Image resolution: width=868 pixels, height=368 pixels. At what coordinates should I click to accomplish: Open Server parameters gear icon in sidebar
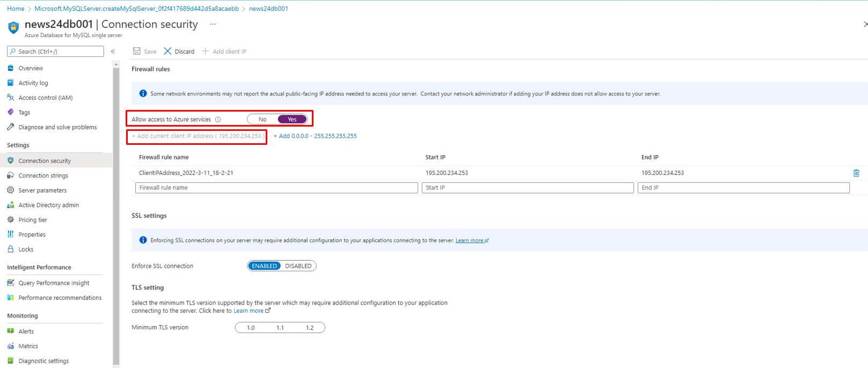(10, 190)
